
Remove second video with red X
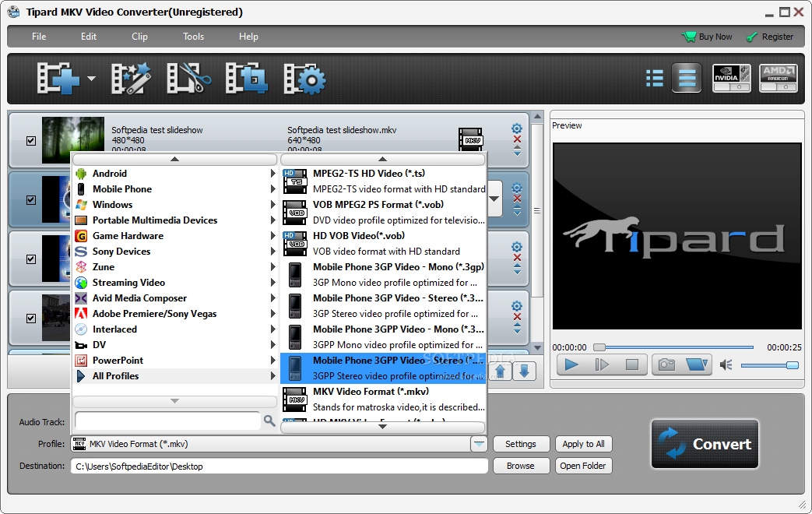[x=517, y=199]
